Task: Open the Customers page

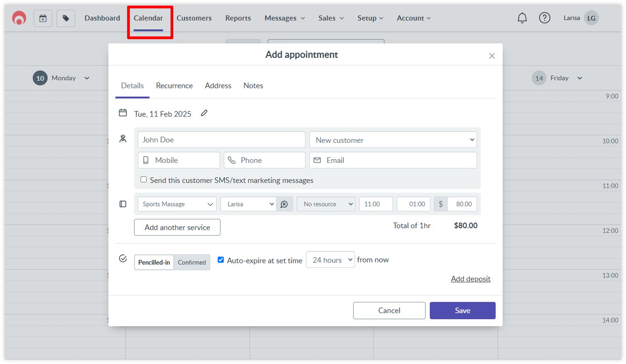Action: pos(194,18)
